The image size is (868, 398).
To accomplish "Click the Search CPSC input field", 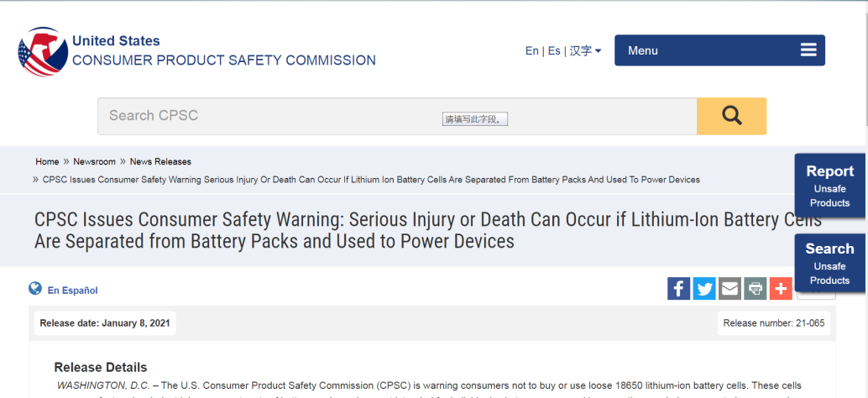I will (x=397, y=116).
